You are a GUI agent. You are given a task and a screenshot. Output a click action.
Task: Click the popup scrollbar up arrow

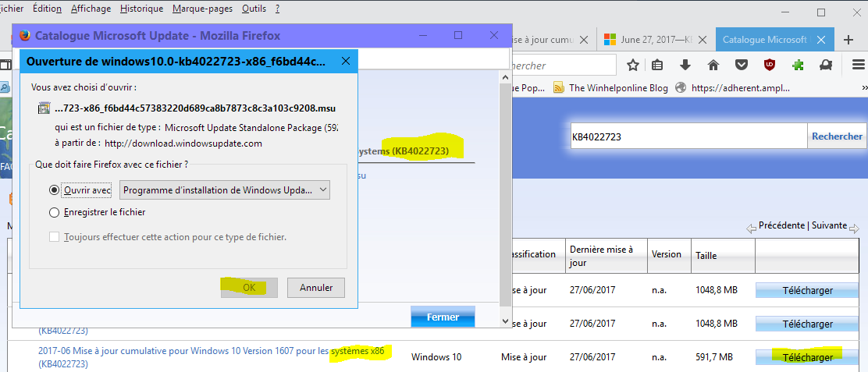click(504, 77)
